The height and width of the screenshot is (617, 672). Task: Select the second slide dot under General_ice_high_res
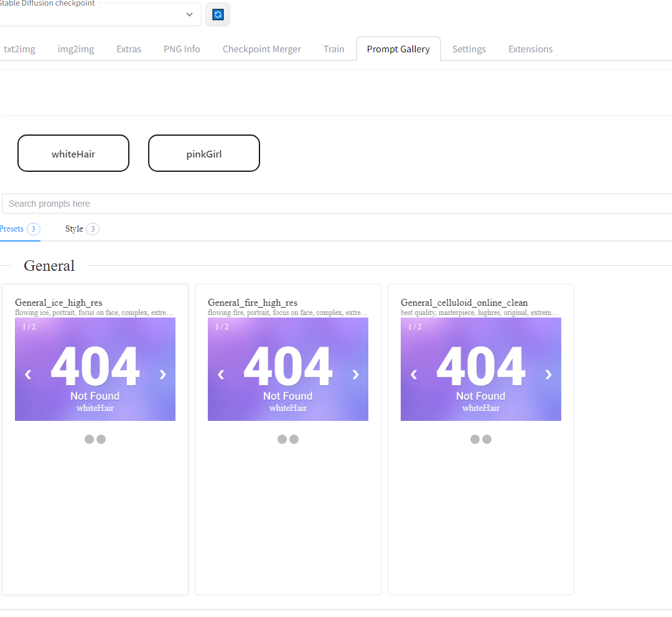pyautogui.click(x=101, y=439)
